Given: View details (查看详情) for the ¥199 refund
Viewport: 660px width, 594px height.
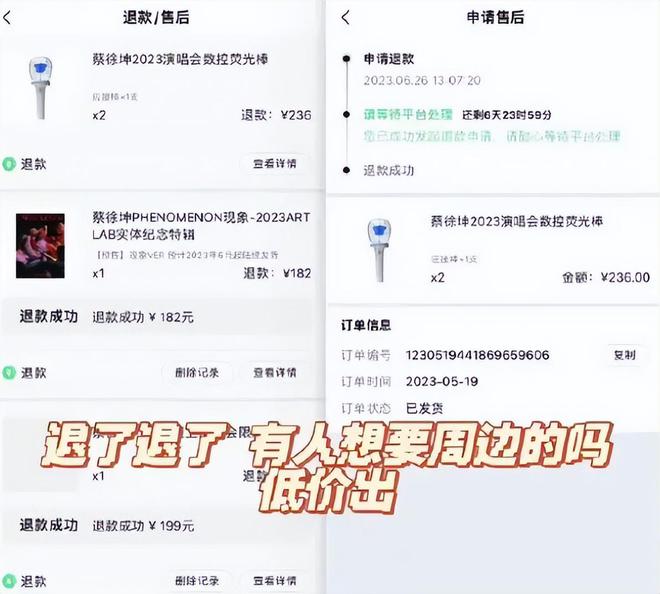Looking at the screenshot, I should point(274,581).
